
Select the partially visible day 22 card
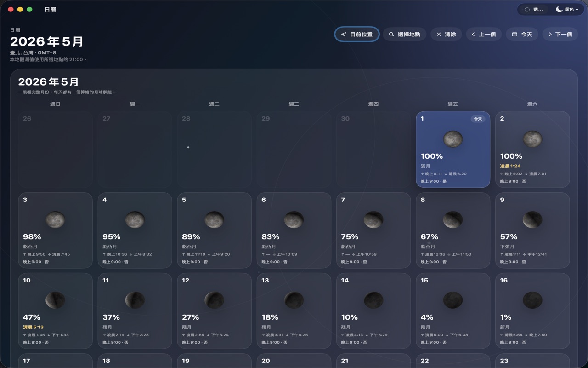[453, 361]
